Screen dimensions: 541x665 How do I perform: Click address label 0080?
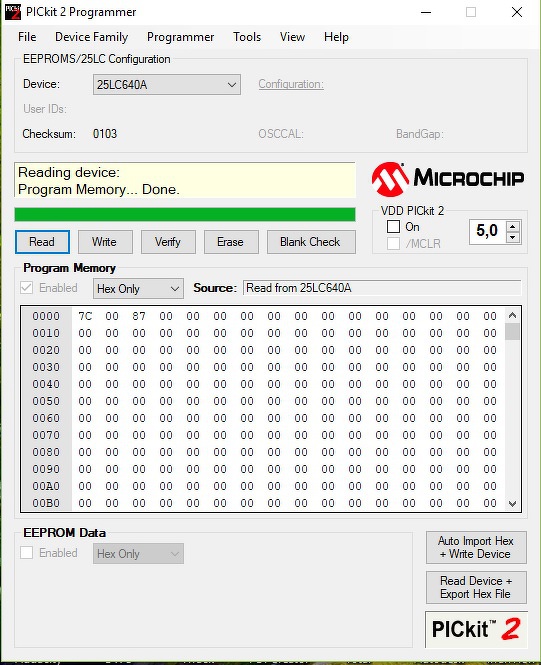[x=46, y=452]
